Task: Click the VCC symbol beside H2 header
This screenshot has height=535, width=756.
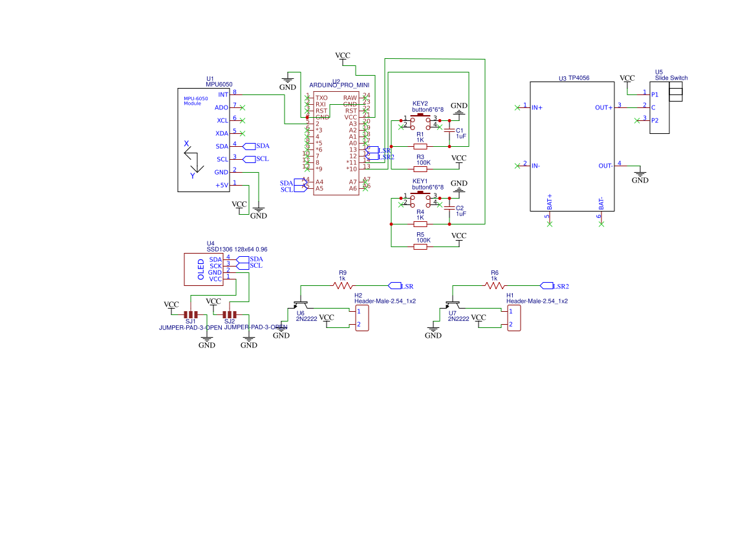Action: tap(327, 320)
